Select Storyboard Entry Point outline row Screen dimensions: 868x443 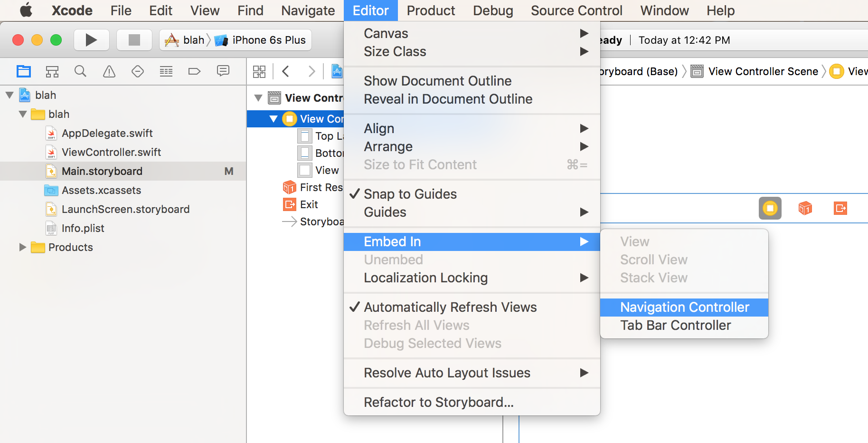pyautogui.click(x=295, y=221)
